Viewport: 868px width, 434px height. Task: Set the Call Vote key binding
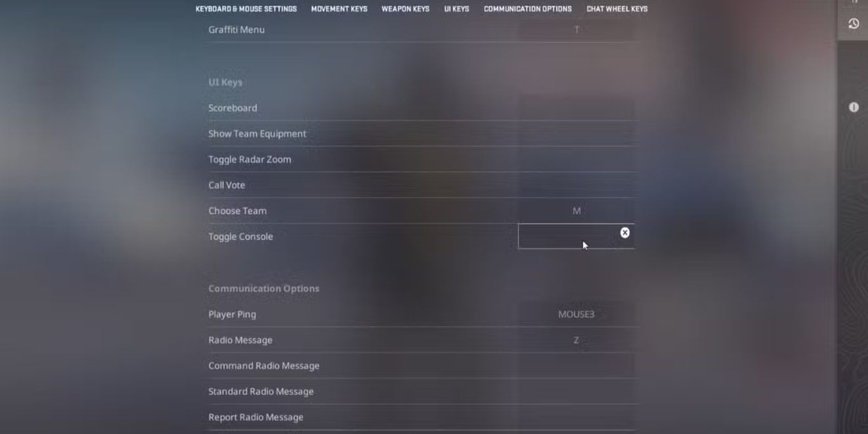pos(576,185)
